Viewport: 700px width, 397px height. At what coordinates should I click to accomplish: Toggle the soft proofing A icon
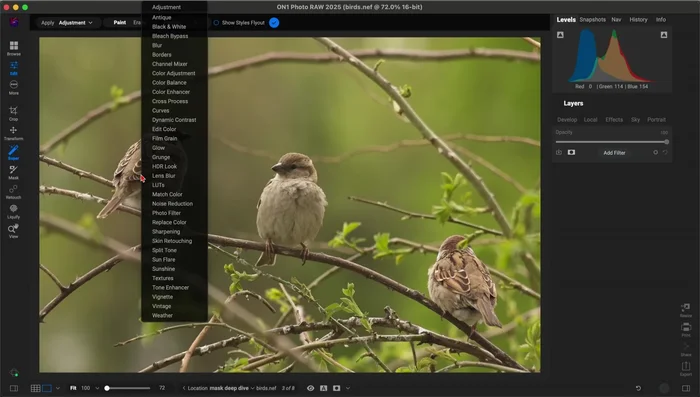point(324,388)
